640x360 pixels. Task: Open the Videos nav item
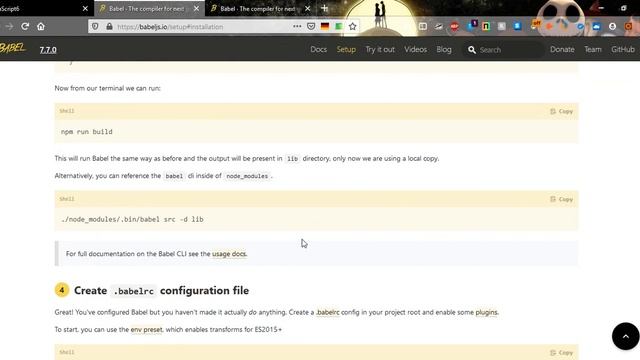416,49
